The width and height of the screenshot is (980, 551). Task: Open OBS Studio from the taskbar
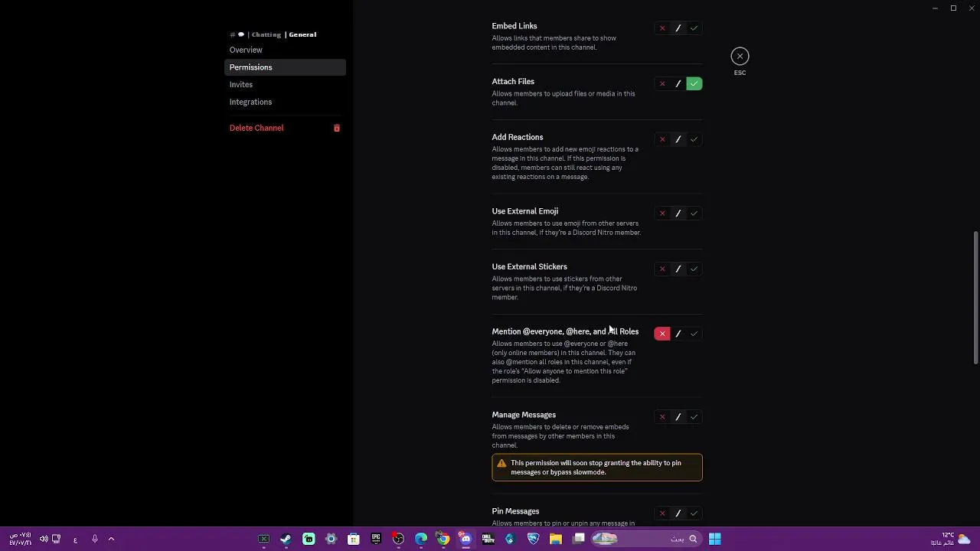398,539
